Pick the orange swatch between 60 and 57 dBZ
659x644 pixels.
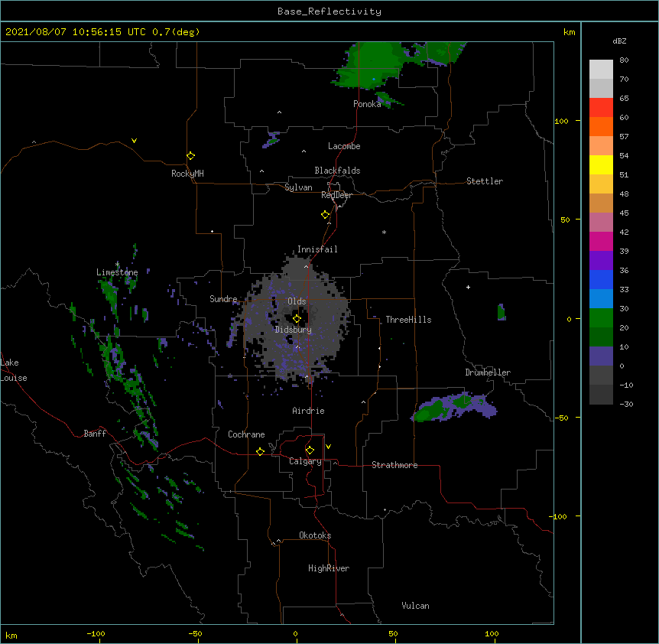(601, 127)
